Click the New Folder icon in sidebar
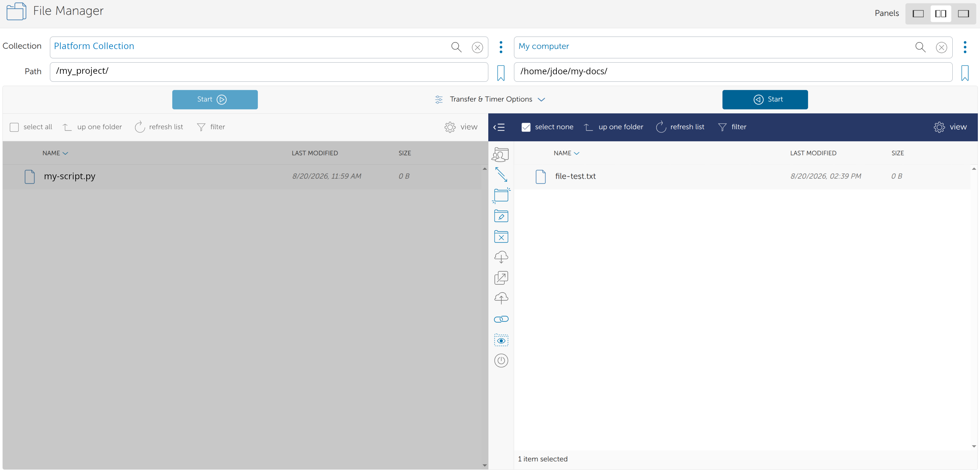This screenshot has height=476, width=980. tap(501, 195)
